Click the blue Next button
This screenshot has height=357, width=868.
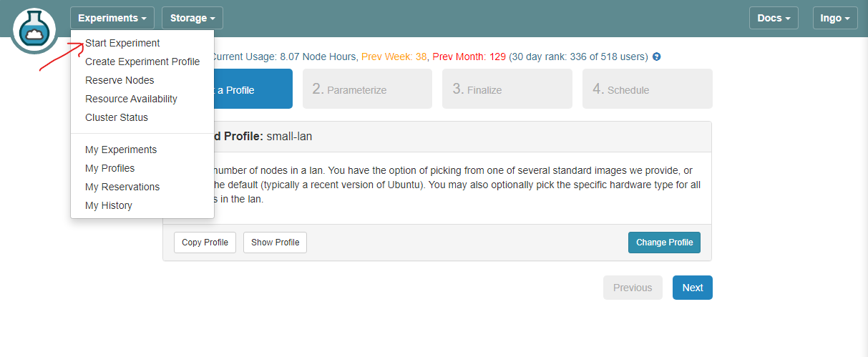point(692,288)
